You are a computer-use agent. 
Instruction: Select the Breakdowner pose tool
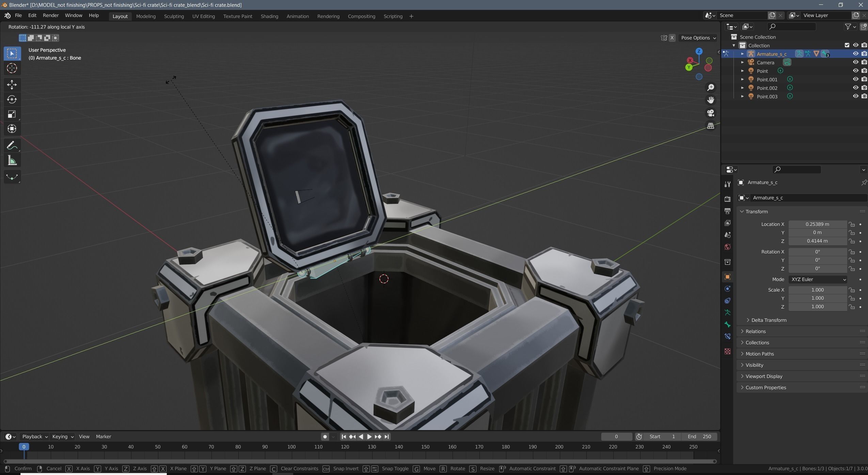pyautogui.click(x=12, y=177)
